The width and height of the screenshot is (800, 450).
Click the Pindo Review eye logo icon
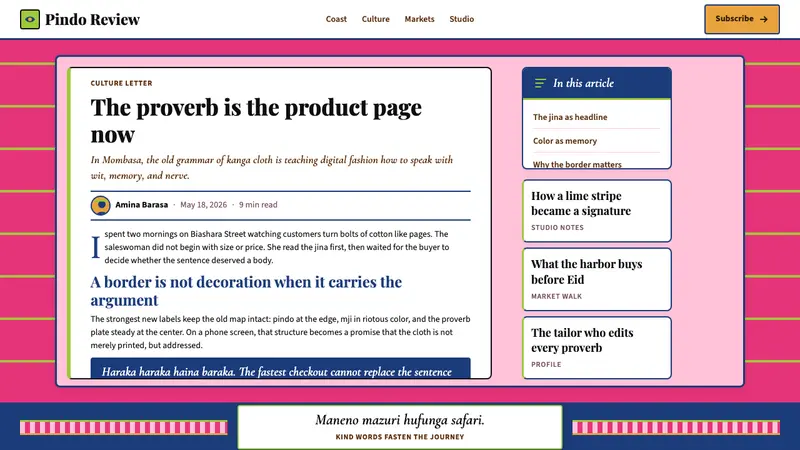click(x=30, y=19)
